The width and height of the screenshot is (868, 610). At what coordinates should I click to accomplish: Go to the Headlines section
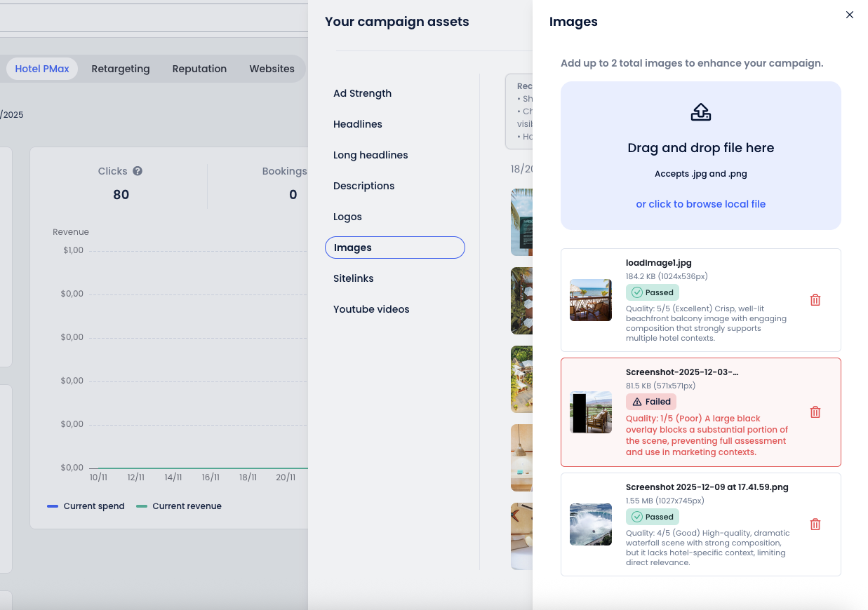pos(358,124)
